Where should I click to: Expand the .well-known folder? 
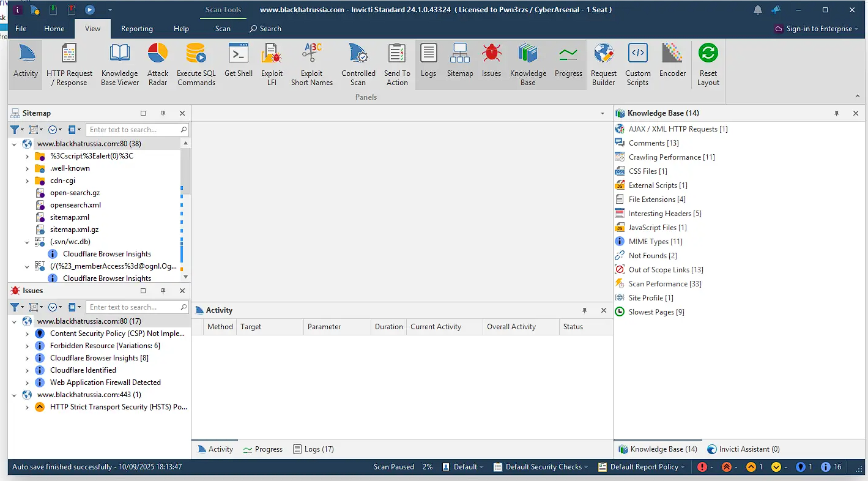tap(28, 168)
